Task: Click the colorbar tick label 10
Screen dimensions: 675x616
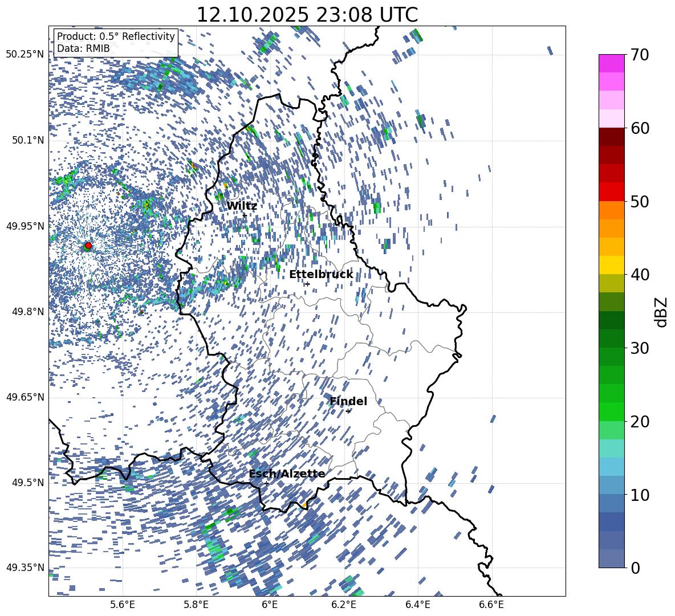Action: 639,495
